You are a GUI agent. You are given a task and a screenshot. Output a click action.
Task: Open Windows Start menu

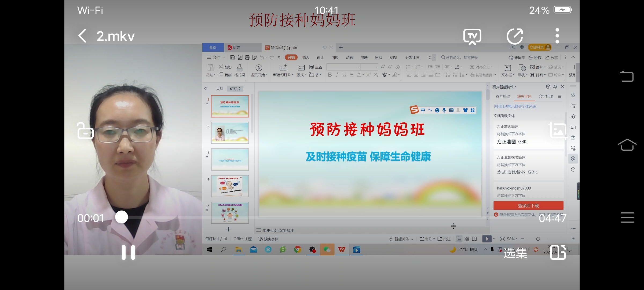point(210,250)
